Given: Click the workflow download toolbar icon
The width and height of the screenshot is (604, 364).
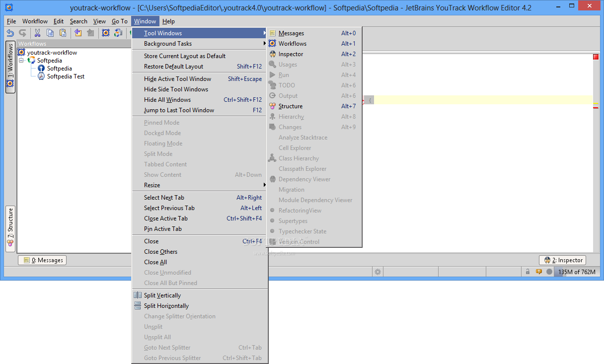Looking at the screenshot, I should [118, 33].
